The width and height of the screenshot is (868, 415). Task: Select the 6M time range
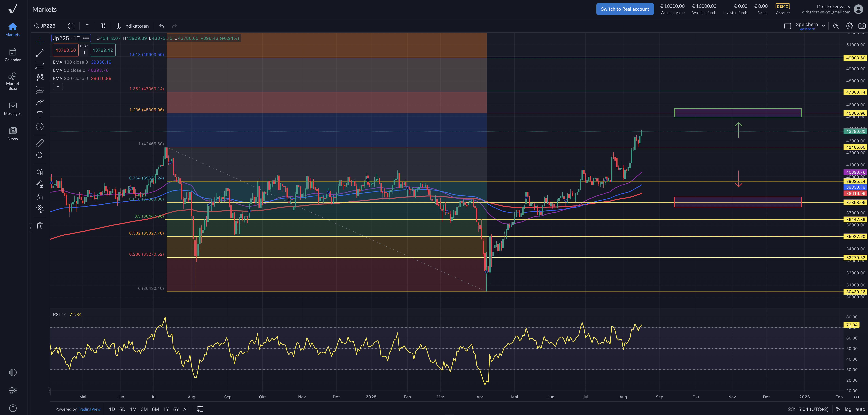click(155, 409)
